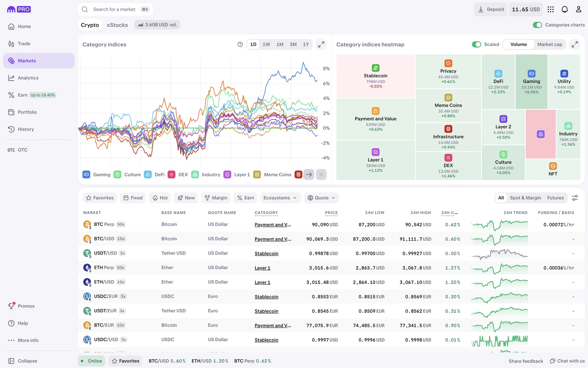Click the Search for a market field
This screenshot has width=588, height=368.
[x=115, y=9]
